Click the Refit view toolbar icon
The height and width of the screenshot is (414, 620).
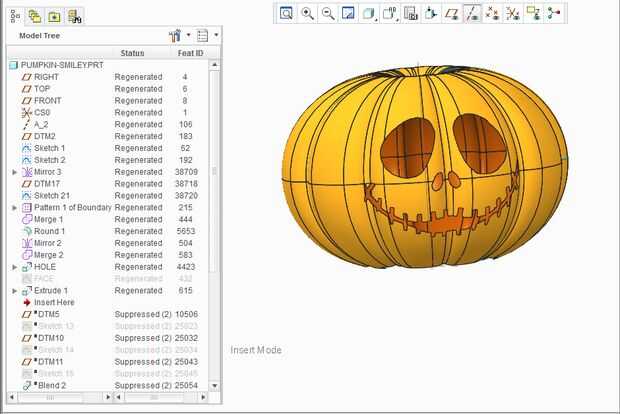[286, 13]
